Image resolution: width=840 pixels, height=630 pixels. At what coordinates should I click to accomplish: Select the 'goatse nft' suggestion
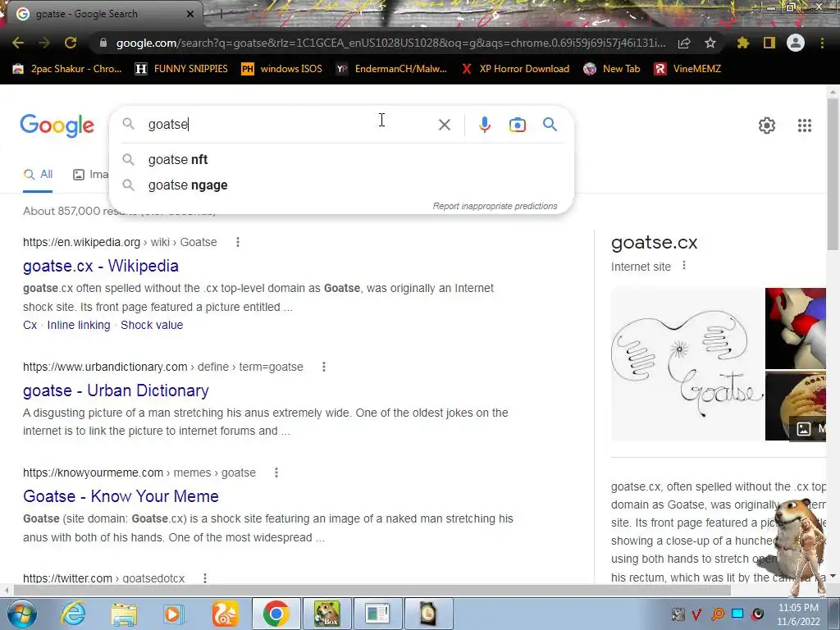(x=341, y=160)
